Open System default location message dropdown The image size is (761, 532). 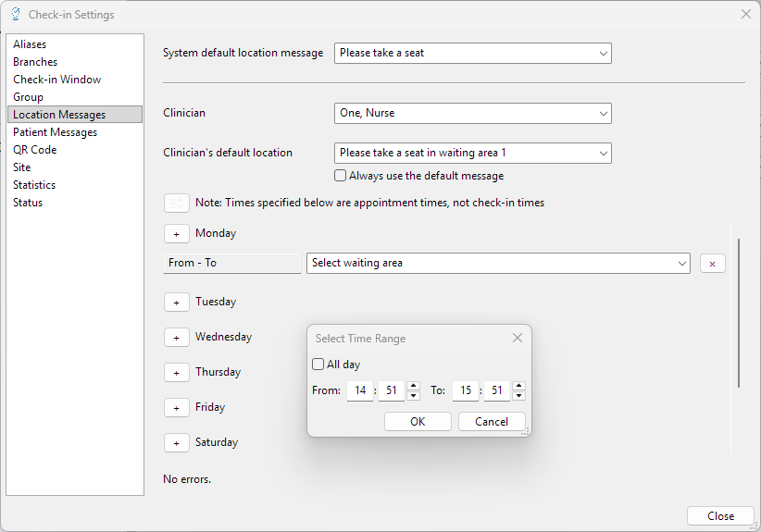click(x=472, y=54)
